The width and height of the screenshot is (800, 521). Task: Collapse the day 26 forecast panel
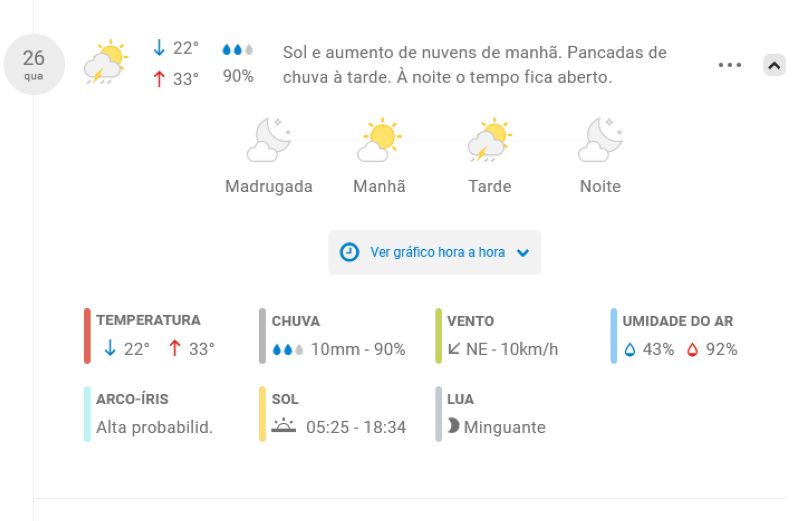click(x=774, y=65)
